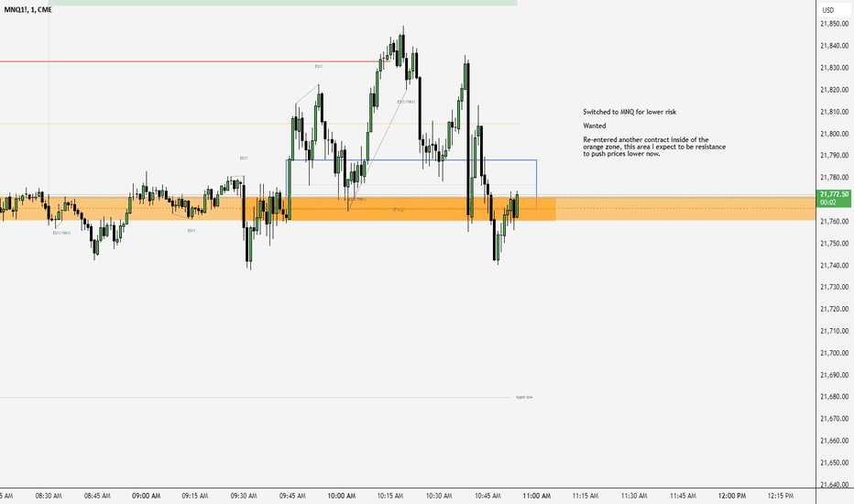Click the 21,740.00 price axis label
The height and width of the screenshot is (504, 854).
click(x=835, y=266)
